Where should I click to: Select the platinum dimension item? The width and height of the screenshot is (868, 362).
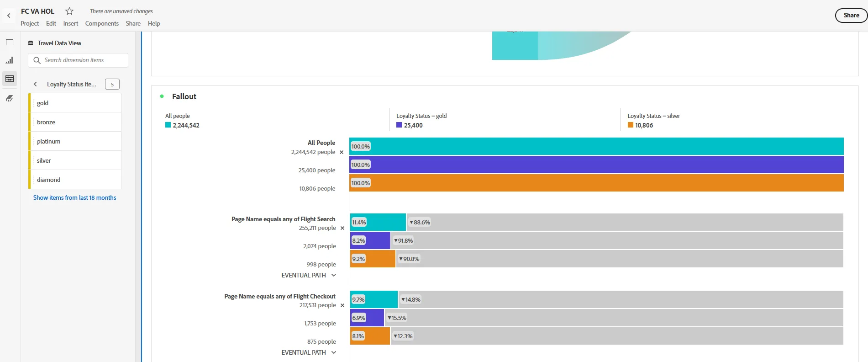(x=75, y=141)
